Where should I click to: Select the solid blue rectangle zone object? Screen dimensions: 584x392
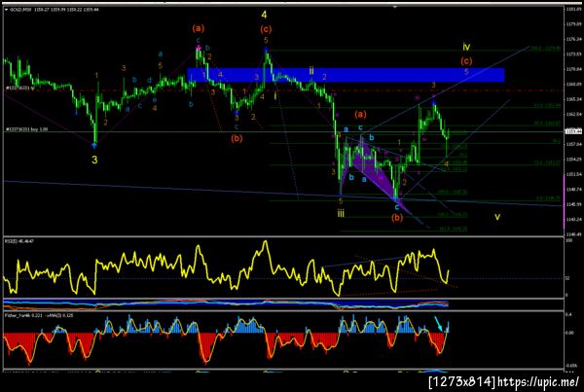coord(346,75)
